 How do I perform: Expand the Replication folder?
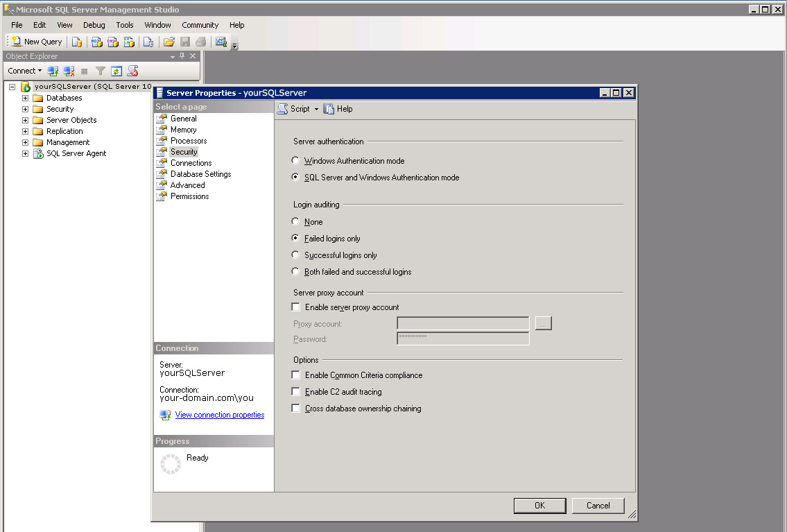tap(25, 131)
